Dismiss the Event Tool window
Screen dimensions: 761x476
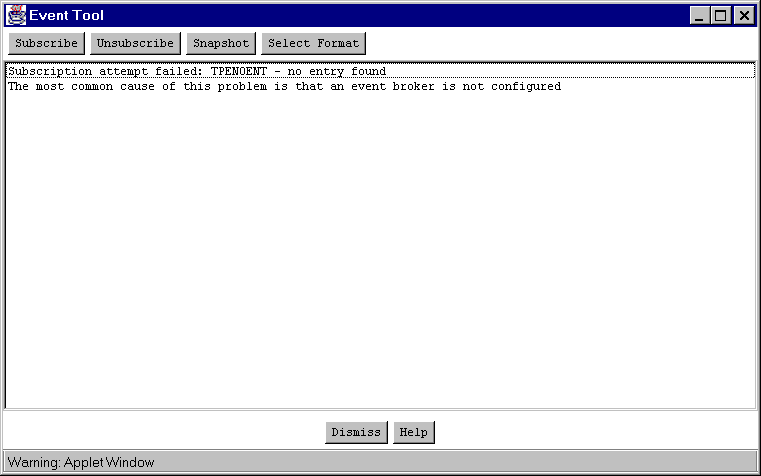point(356,432)
